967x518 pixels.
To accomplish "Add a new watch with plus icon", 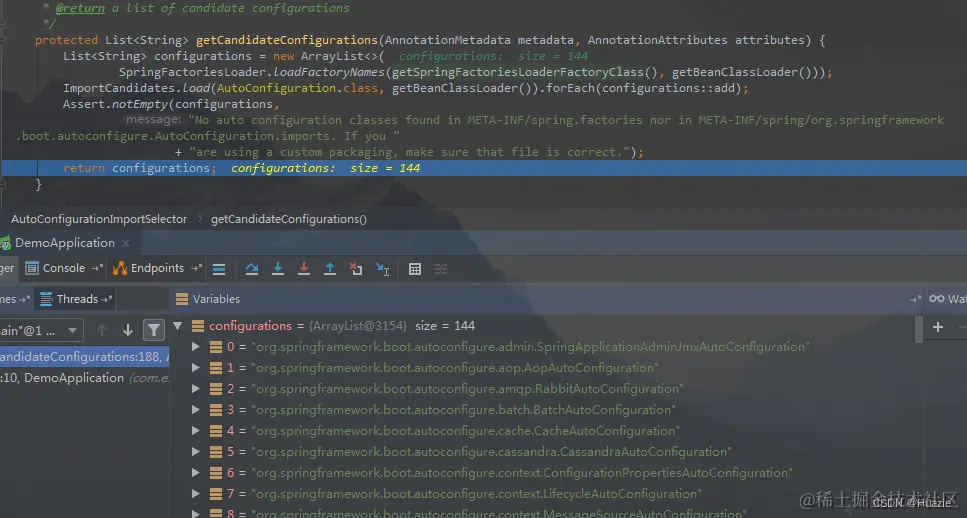I will click(x=937, y=327).
